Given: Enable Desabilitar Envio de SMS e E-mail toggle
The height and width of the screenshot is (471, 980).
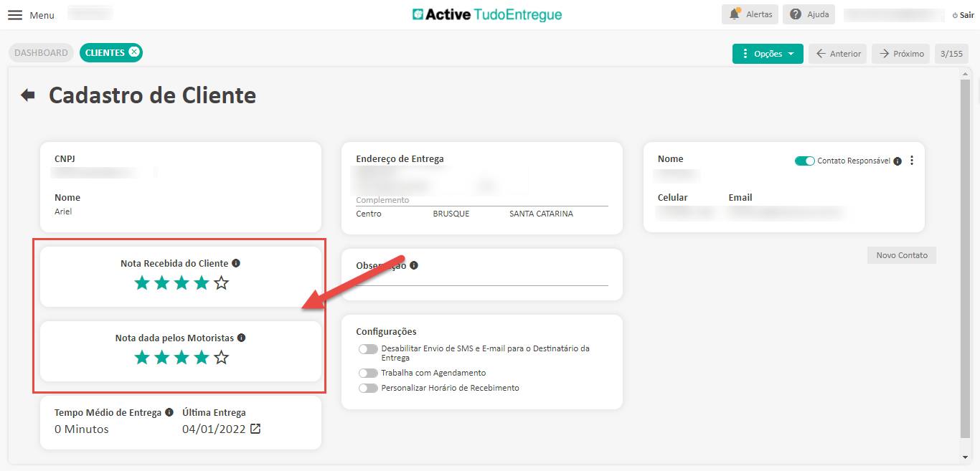Looking at the screenshot, I should pos(368,349).
